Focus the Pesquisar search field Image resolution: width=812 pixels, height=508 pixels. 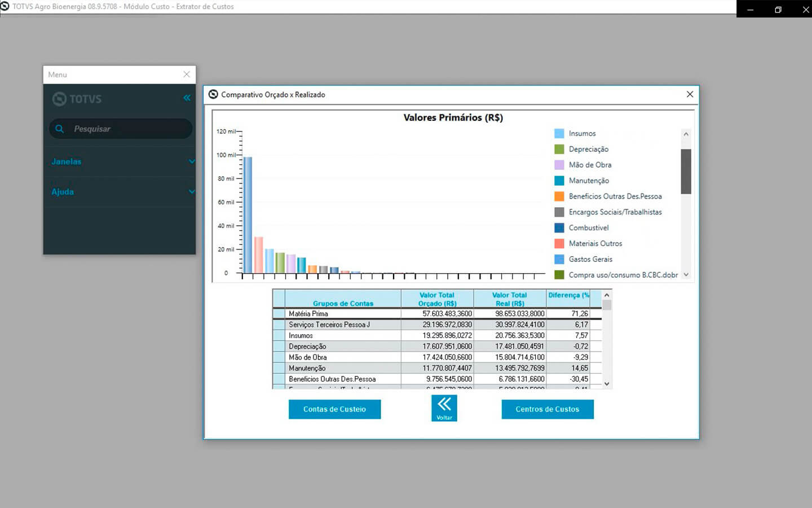pos(127,129)
